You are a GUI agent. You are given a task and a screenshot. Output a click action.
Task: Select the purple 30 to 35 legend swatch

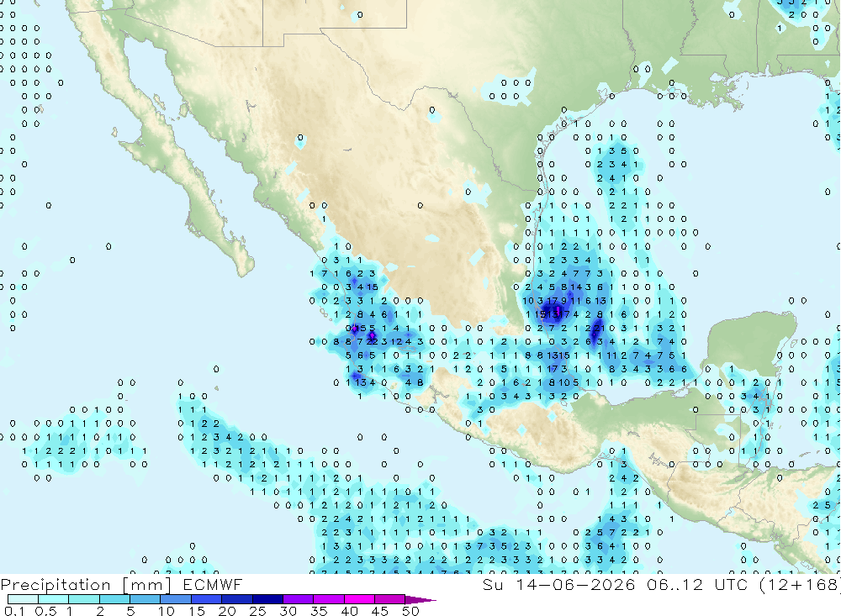pos(298,599)
